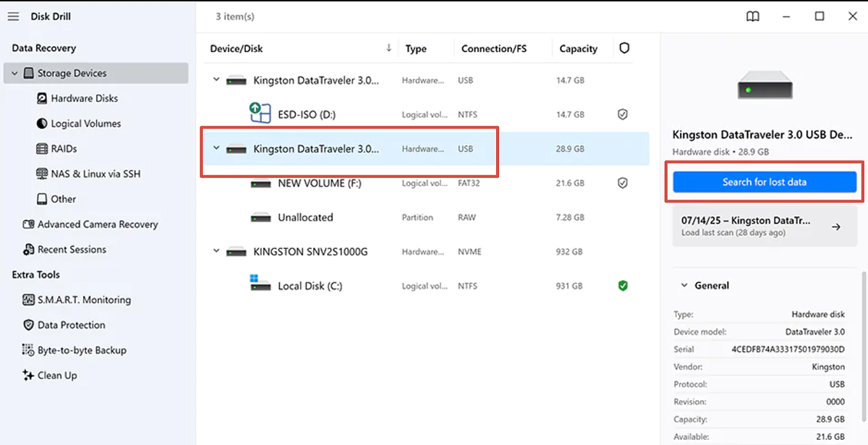Click the details panel vertical scrollbar
This screenshot has height=445, width=868.
click(862, 347)
